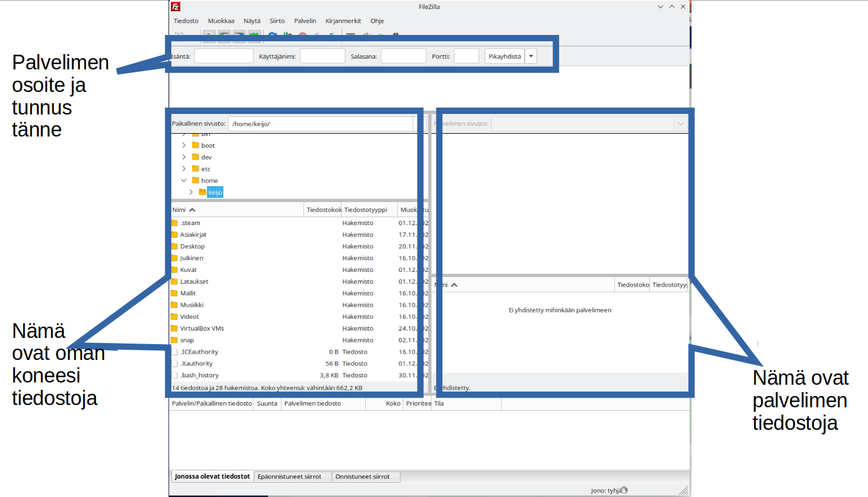Sort local files by Tiedostotyyppi column
The height and width of the screenshot is (497, 868).
pyautogui.click(x=366, y=210)
